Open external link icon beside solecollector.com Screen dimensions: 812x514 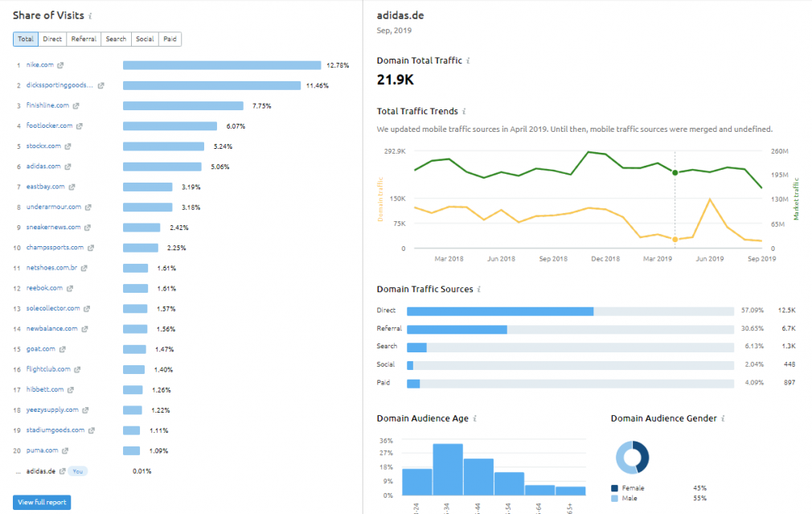click(87, 308)
